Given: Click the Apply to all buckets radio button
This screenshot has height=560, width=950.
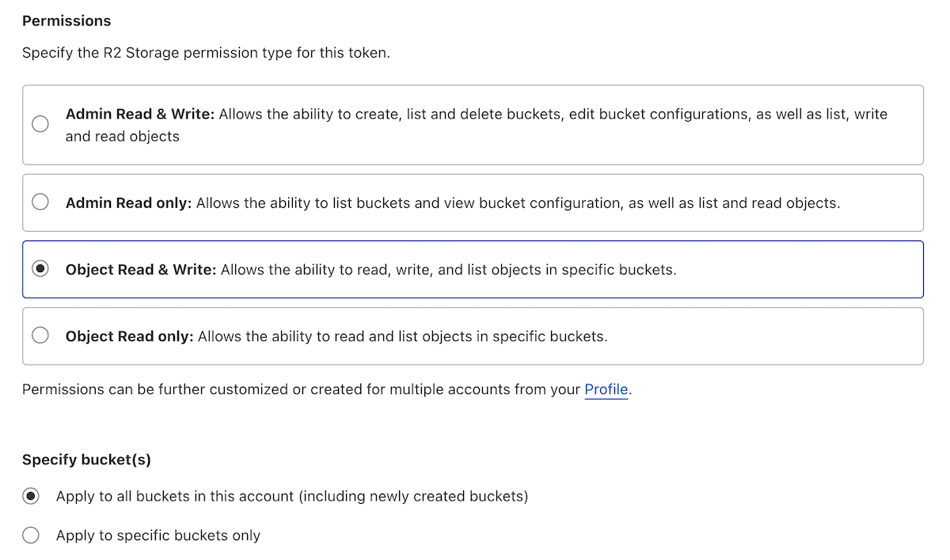Looking at the screenshot, I should click(x=31, y=497).
